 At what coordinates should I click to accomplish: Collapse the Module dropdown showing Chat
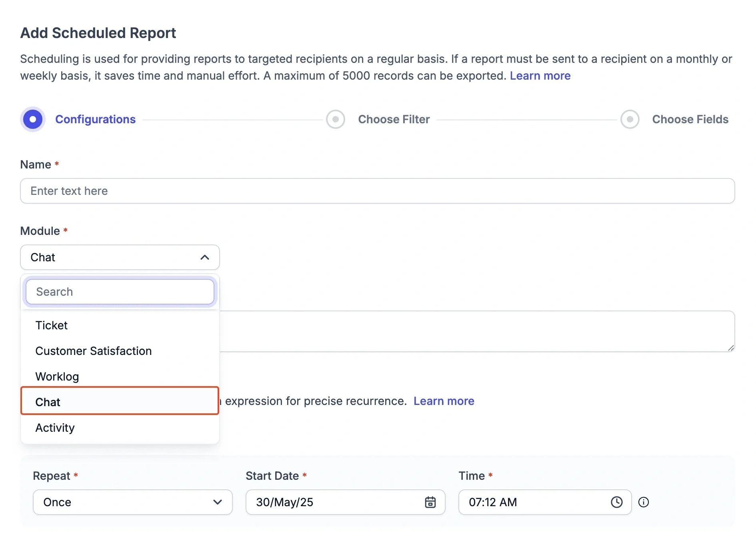coord(120,257)
